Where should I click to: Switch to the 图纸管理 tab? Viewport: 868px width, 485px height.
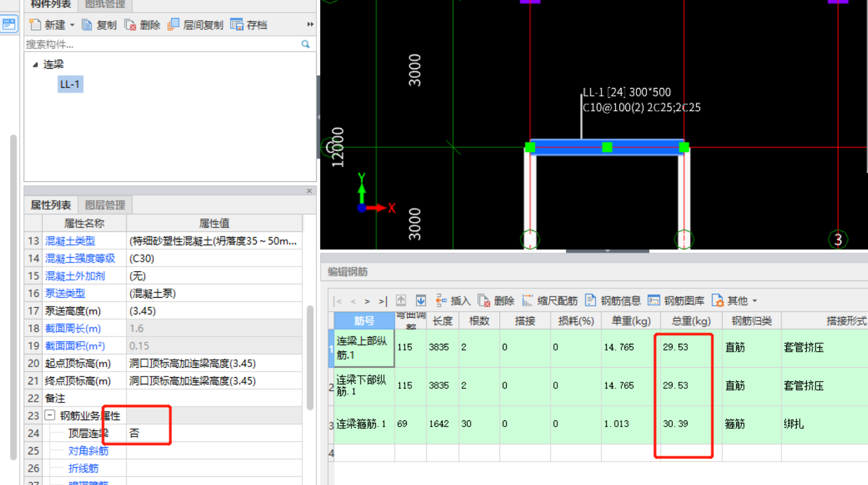(105, 5)
